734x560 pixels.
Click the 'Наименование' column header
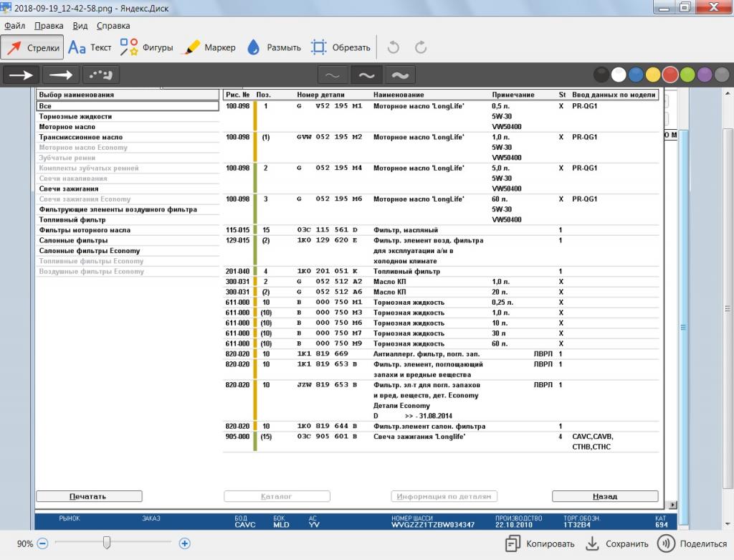coord(399,95)
